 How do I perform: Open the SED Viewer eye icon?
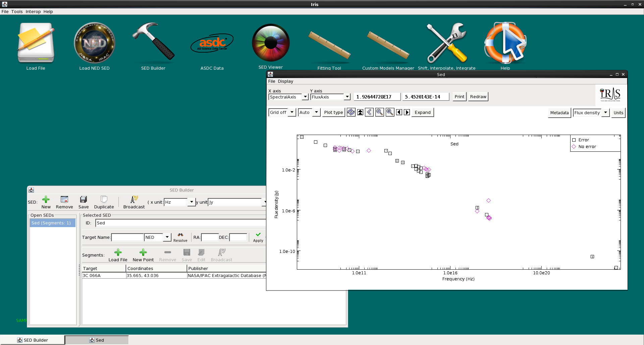point(271,43)
